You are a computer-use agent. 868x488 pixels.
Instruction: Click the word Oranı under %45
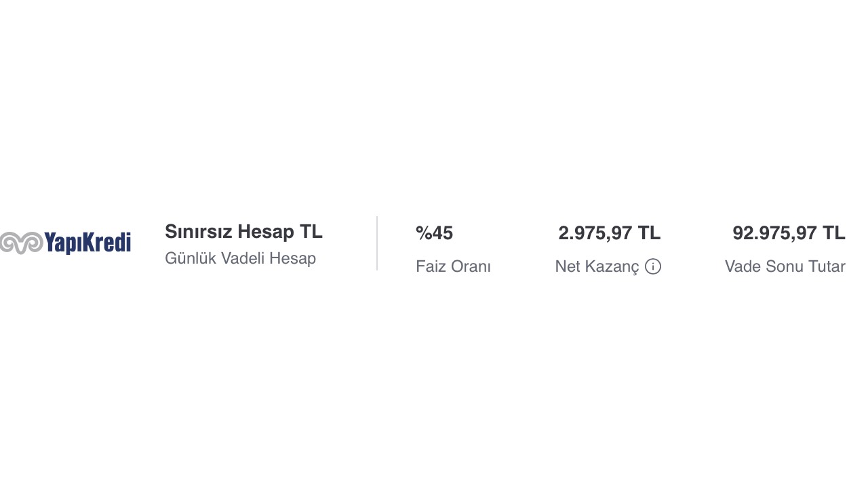(x=471, y=266)
